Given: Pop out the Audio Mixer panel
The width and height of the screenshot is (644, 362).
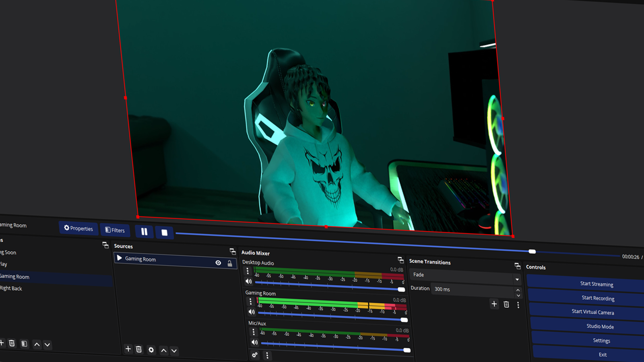Looking at the screenshot, I should 400,260.
